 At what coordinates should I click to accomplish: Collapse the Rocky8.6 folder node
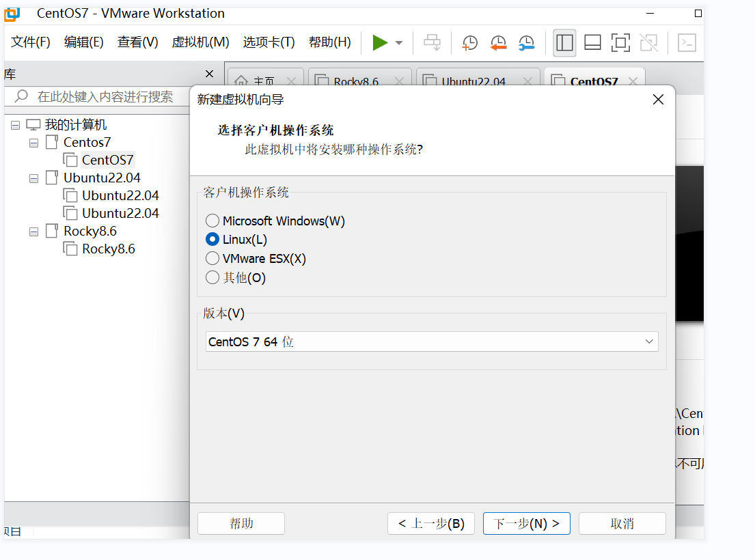coord(33,232)
